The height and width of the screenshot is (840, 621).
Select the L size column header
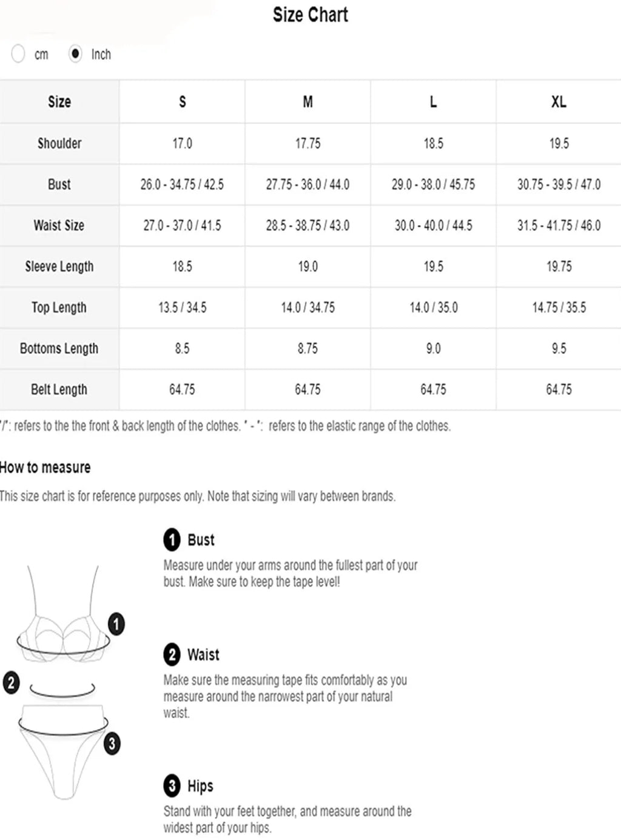(x=434, y=101)
